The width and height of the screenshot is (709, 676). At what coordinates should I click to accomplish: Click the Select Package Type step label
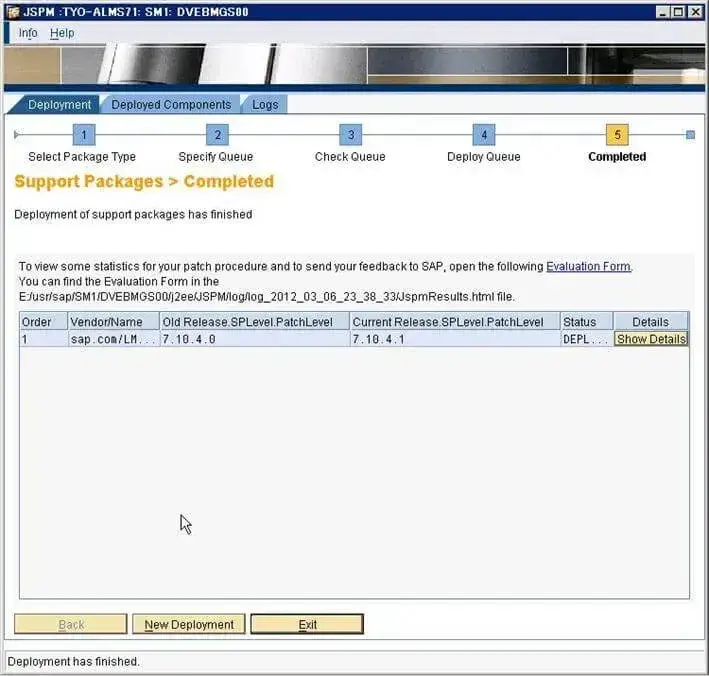pos(82,157)
